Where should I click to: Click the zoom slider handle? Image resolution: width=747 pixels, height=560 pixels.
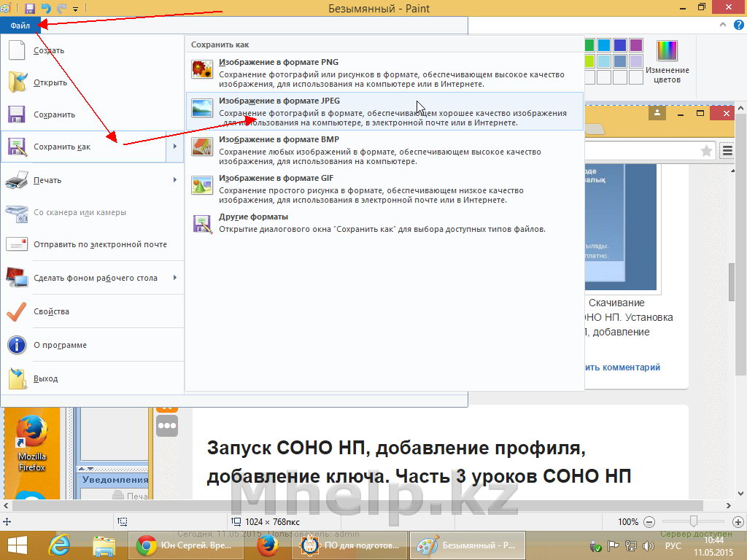694,521
